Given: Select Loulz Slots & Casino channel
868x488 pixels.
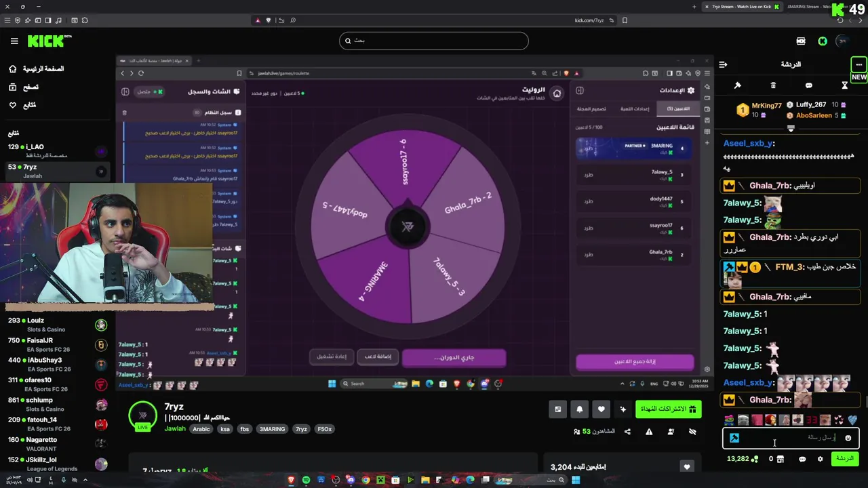Looking at the screenshot, I should (x=57, y=325).
